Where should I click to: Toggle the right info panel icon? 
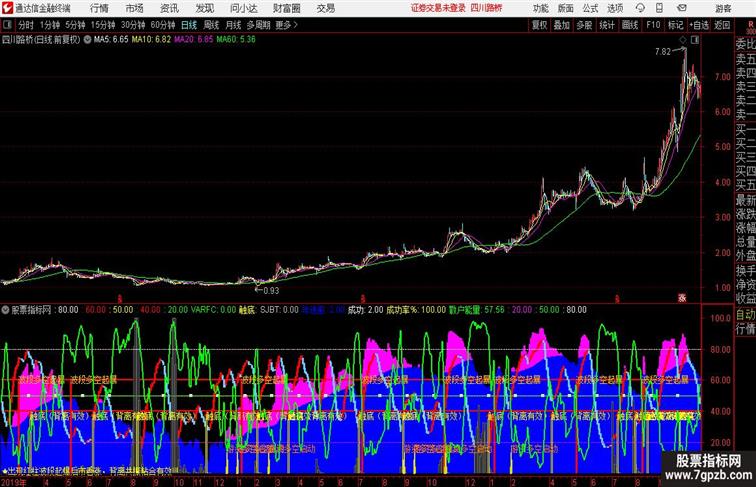(694, 40)
